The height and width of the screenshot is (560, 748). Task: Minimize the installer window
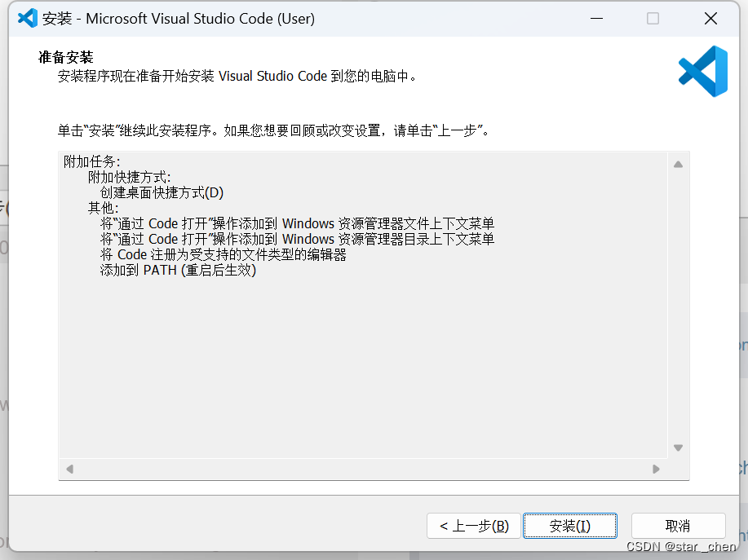(596, 19)
